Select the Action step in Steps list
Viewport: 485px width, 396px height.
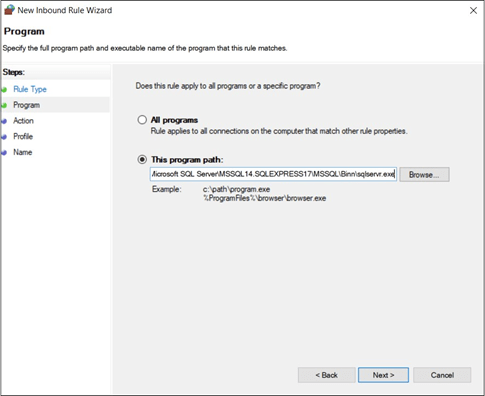[x=23, y=121]
